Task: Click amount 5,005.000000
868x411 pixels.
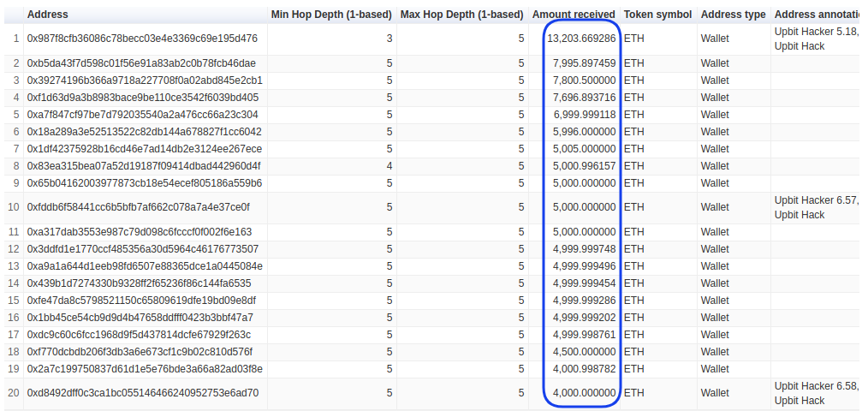Action: click(584, 149)
